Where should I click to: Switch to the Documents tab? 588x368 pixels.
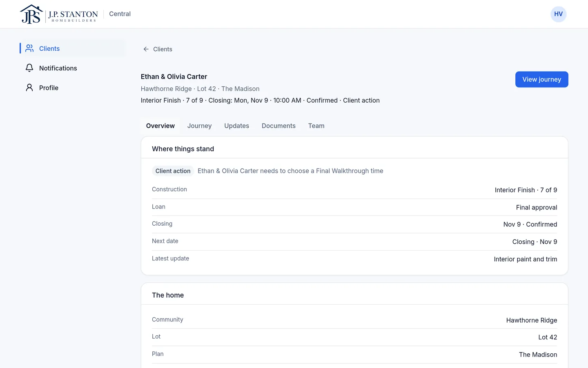click(278, 126)
